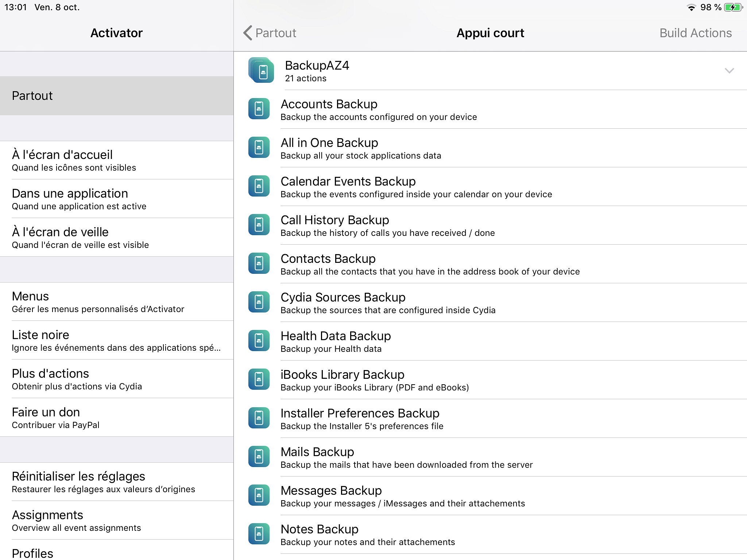Open the Menus settings
This screenshot has width=747, height=560.
[117, 302]
